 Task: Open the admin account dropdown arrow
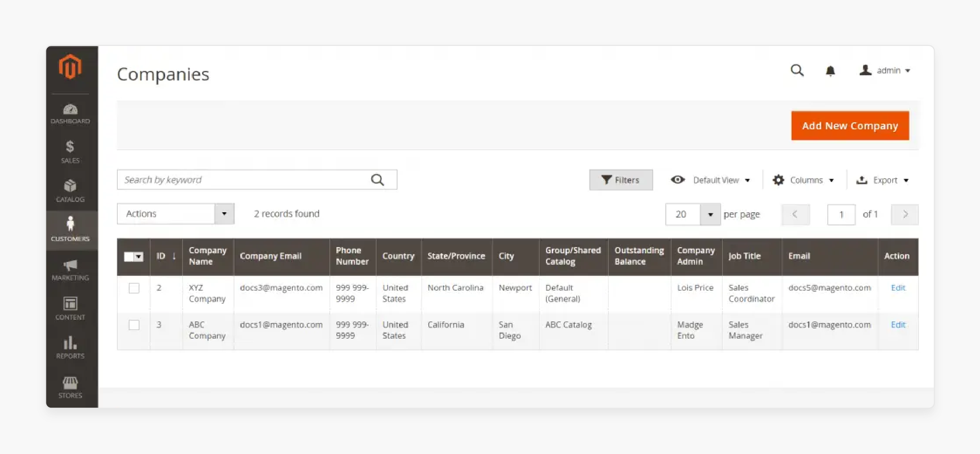tap(908, 71)
